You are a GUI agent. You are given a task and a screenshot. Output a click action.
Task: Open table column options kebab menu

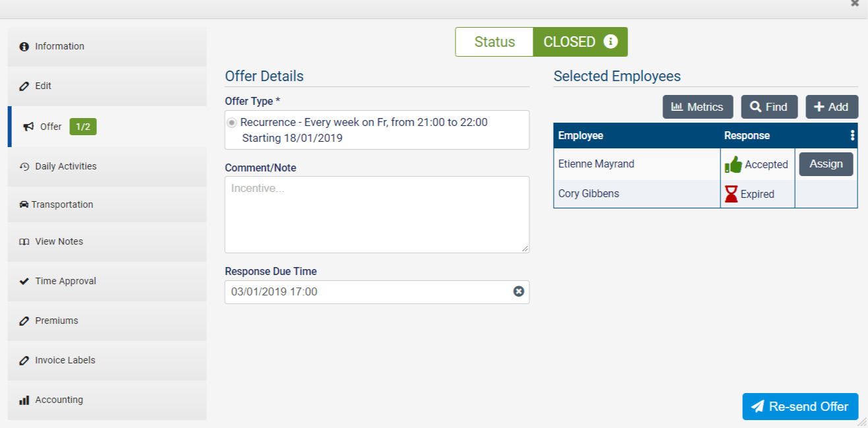tap(852, 136)
